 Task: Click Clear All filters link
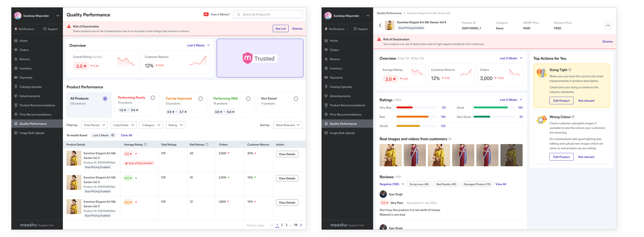126,135
